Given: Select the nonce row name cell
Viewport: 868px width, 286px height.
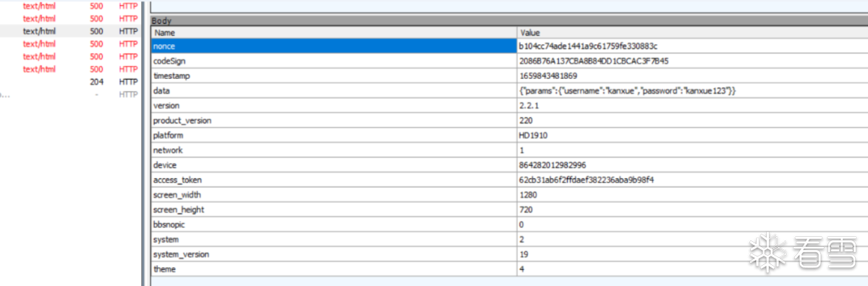Looking at the screenshot, I should [x=333, y=46].
